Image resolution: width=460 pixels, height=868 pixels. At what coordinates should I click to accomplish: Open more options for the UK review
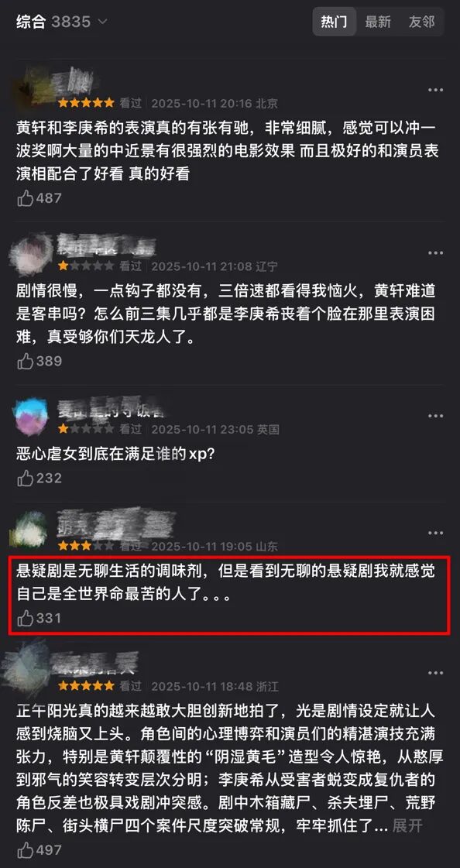[x=436, y=415]
